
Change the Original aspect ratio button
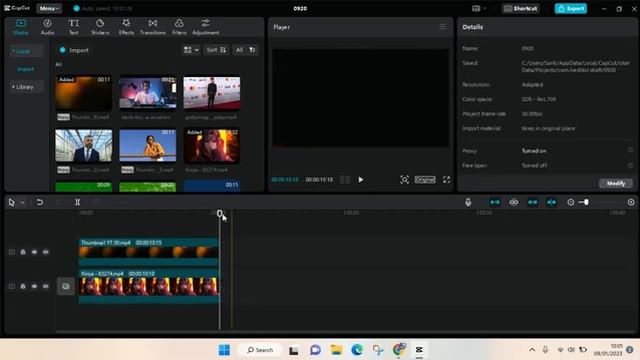(425, 180)
